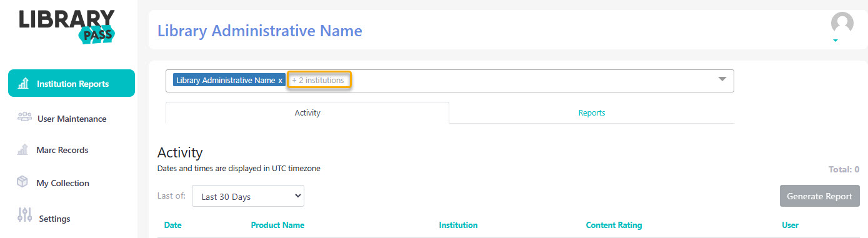Expand the profile menu caret under the avatar
Screen dimensions: 868x238
tap(836, 41)
